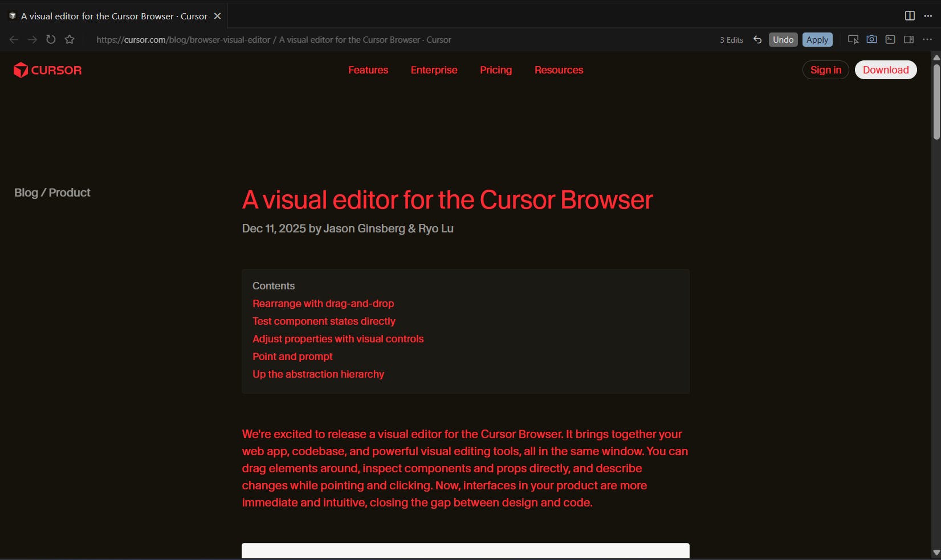Split the editor with the split icon
This screenshot has width=941, height=560.
(x=910, y=16)
